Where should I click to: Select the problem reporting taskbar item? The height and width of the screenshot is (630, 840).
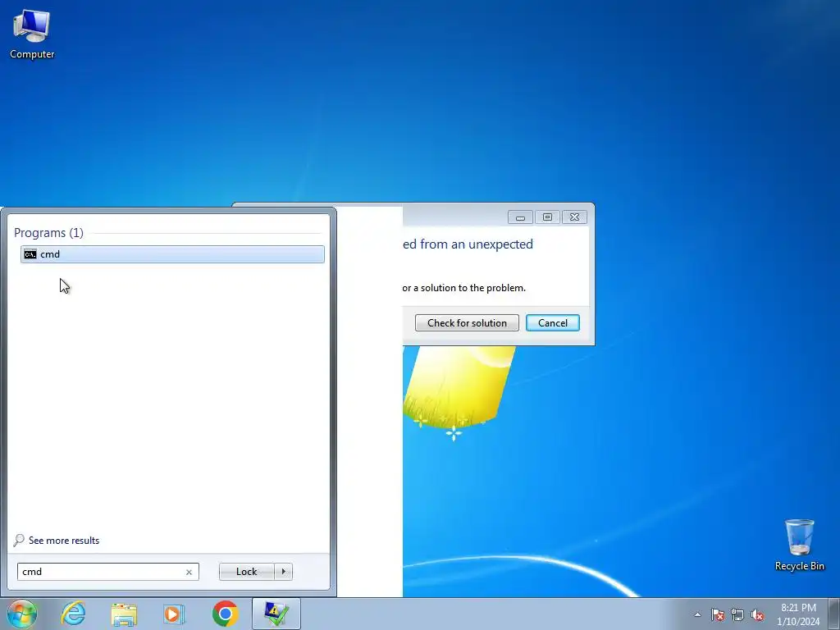coord(276,614)
